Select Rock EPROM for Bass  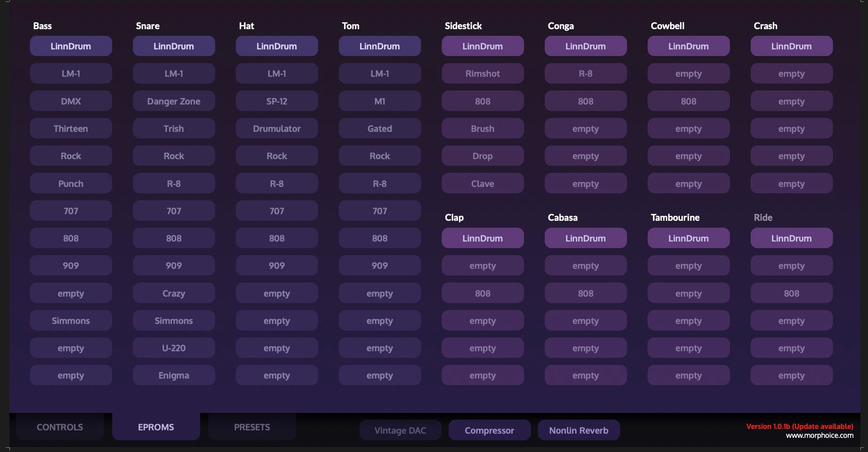71,156
